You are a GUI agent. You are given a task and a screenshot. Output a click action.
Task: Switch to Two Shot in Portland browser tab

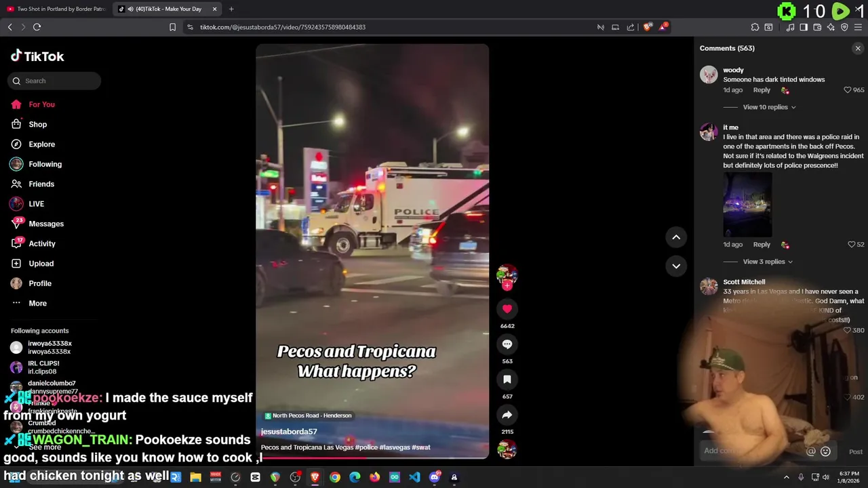[56, 9]
